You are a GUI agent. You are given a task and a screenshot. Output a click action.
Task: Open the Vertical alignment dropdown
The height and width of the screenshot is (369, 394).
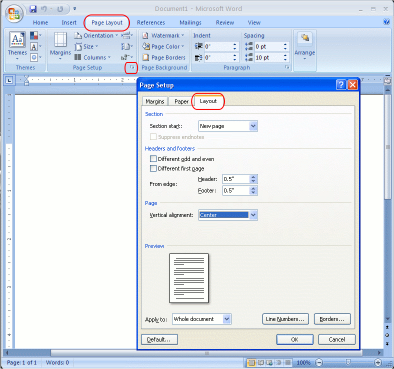(x=253, y=215)
